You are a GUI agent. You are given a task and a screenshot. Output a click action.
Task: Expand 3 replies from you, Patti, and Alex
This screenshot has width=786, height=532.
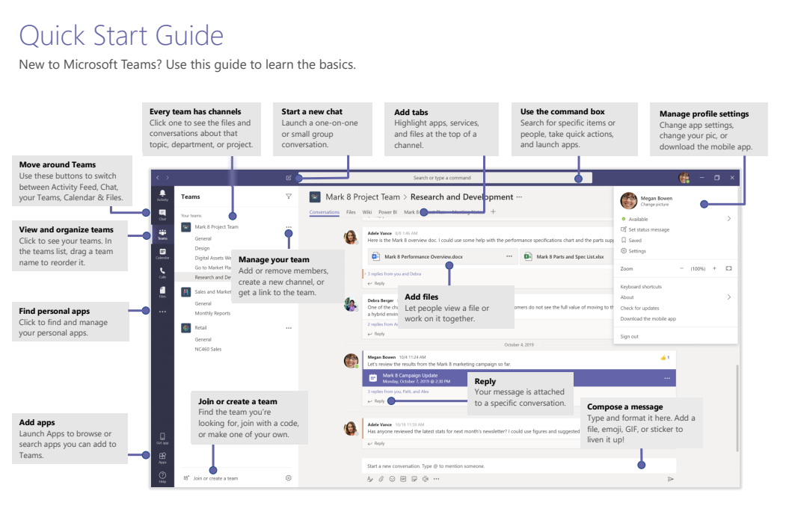[x=398, y=392]
